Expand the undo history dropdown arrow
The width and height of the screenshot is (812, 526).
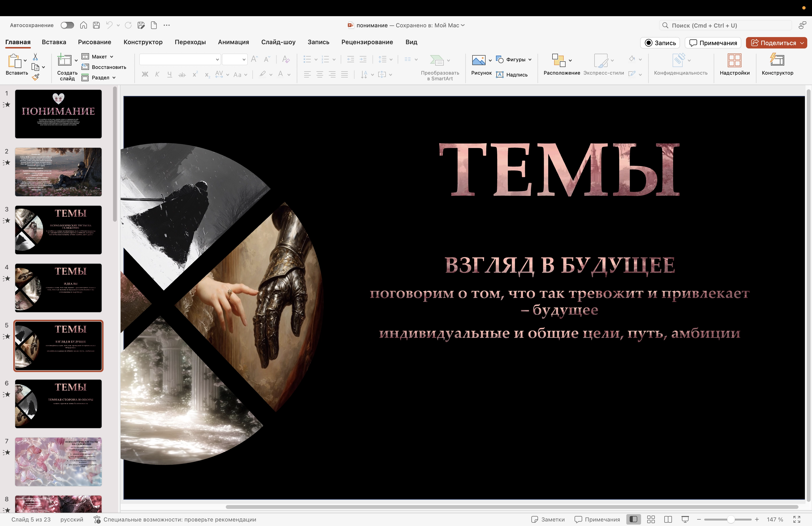click(x=118, y=25)
